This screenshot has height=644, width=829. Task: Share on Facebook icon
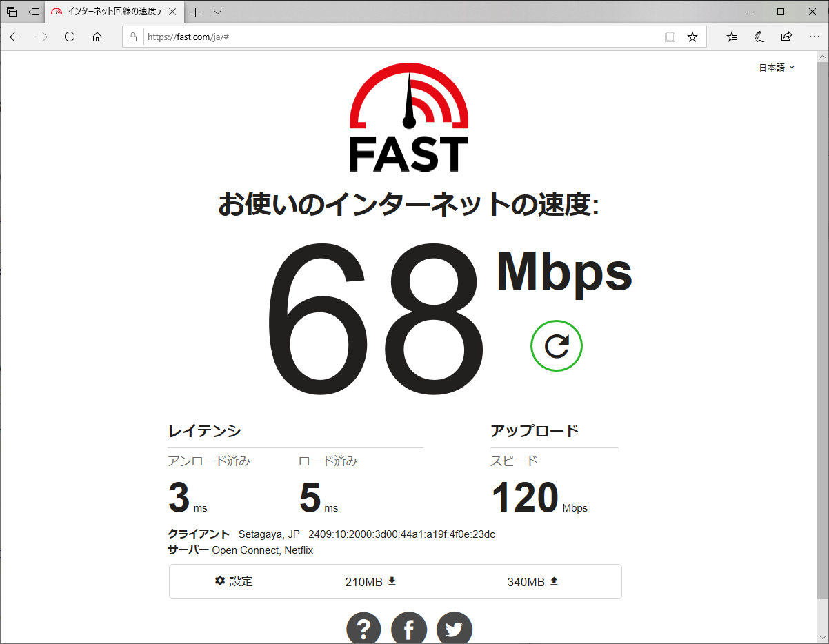tap(409, 629)
